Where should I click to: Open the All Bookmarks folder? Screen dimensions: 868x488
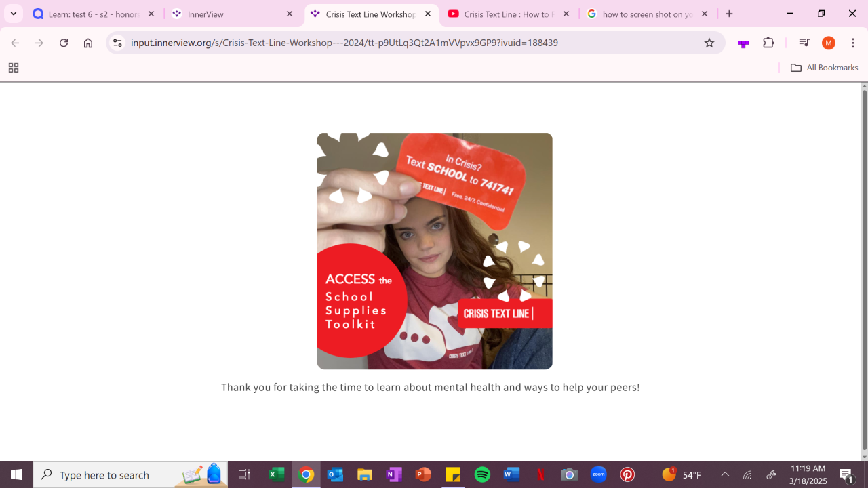click(825, 68)
